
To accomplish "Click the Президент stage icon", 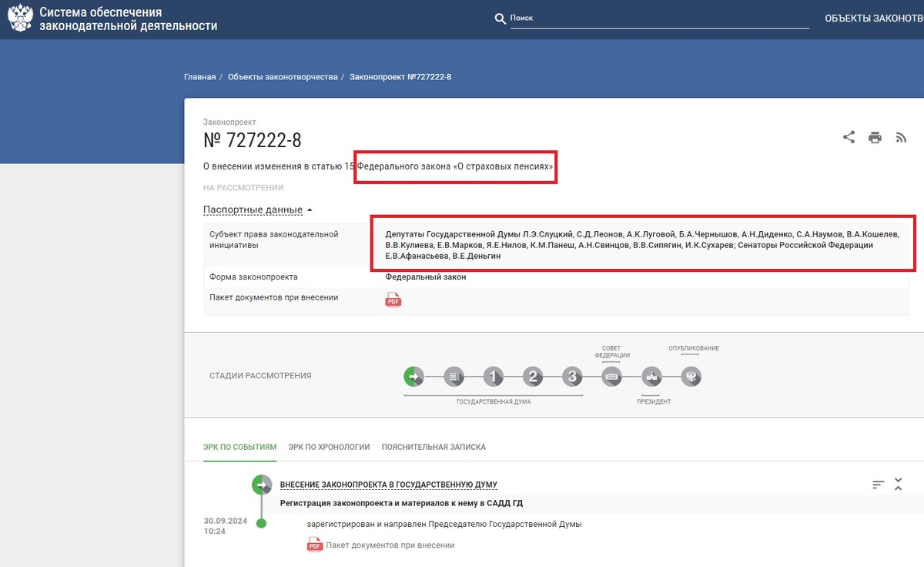I will click(x=651, y=377).
